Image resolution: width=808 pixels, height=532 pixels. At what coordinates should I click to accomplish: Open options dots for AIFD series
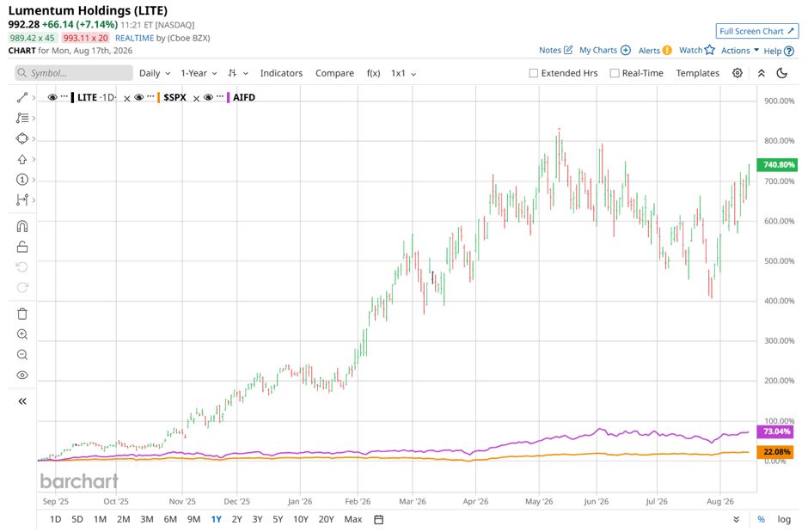point(220,97)
